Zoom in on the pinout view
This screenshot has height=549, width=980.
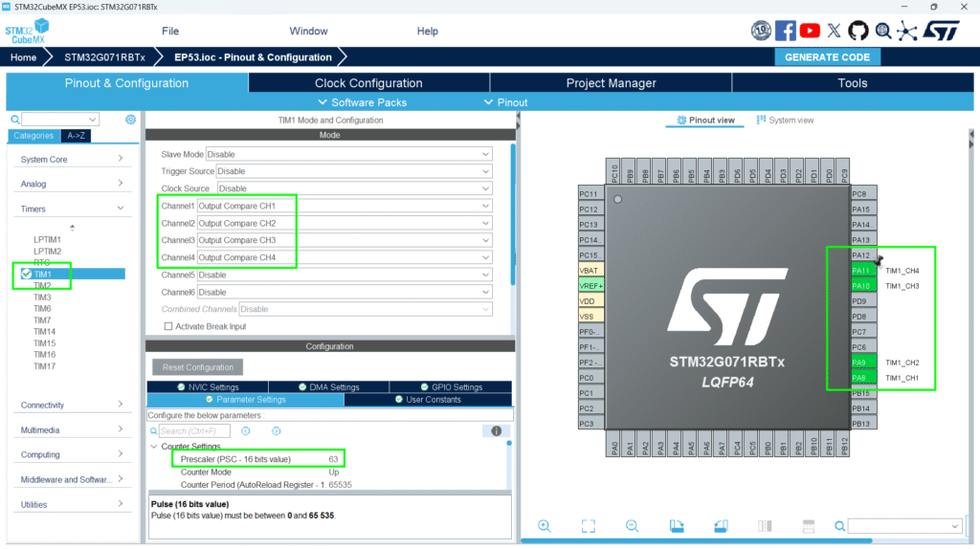(544, 526)
